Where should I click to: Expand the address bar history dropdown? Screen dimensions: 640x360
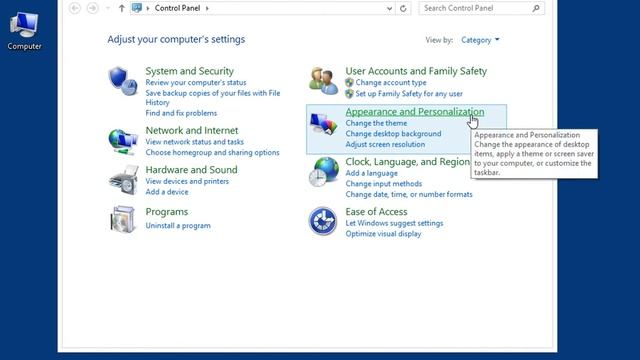coord(389,8)
